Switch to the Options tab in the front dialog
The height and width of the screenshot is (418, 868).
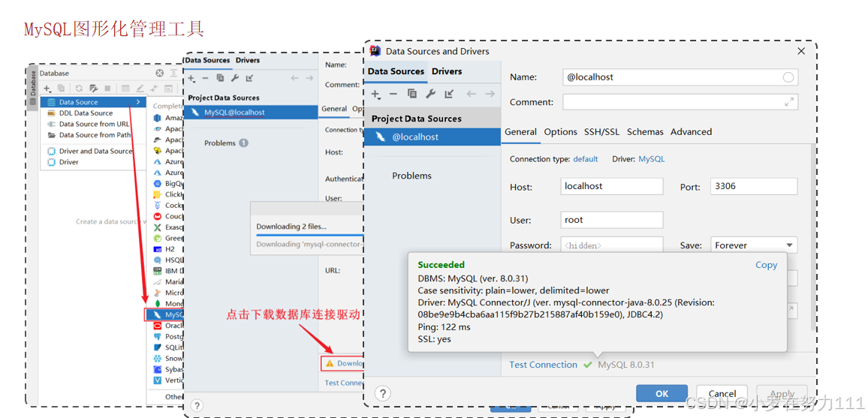click(x=561, y=131)
